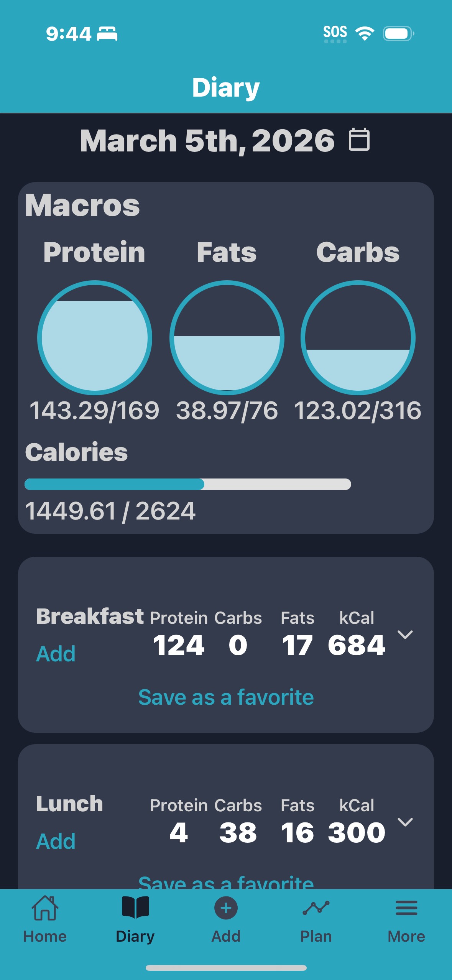Save Lunch as a favorite

[226, 882]
